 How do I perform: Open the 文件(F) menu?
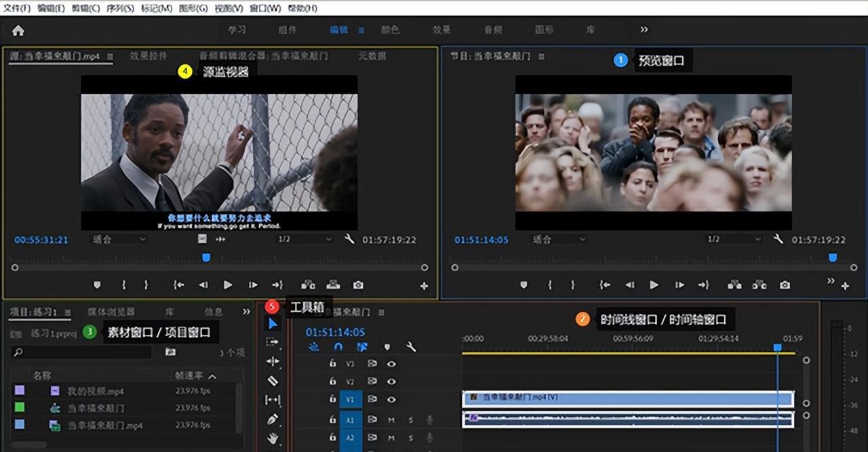pyautogui.click(x=17, y=8)
